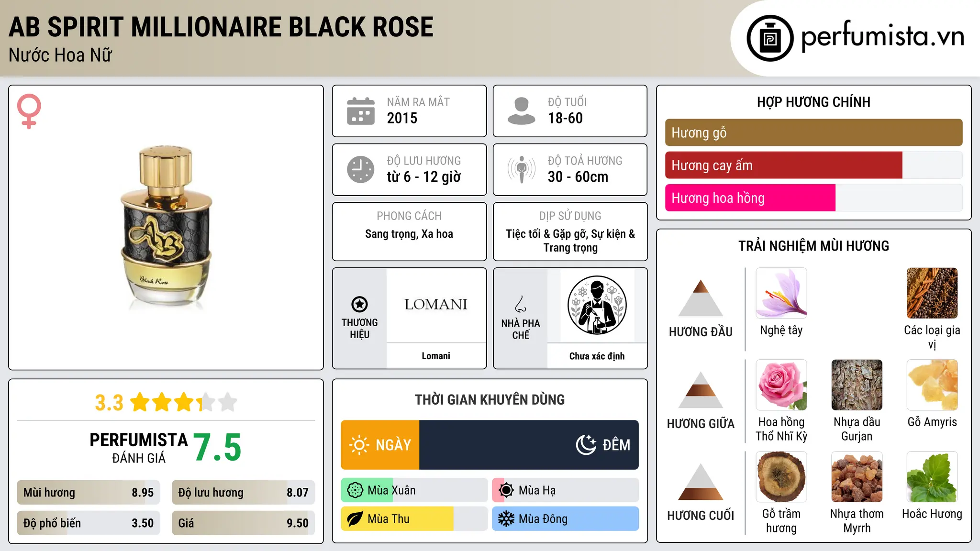This screenshot has height=551, width=980.
Task: Click the Mùi hương 8.95 score bar
Action: [89, 492]
